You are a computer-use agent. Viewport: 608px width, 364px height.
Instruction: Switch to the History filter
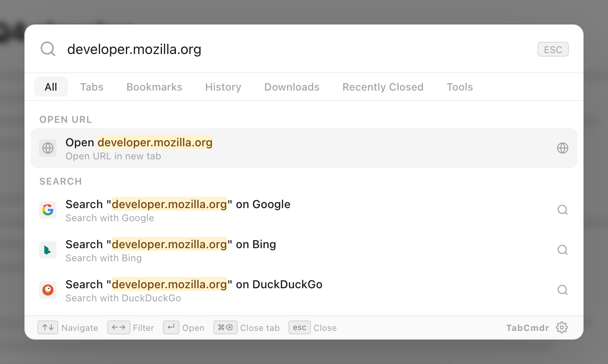pos(223,87)
